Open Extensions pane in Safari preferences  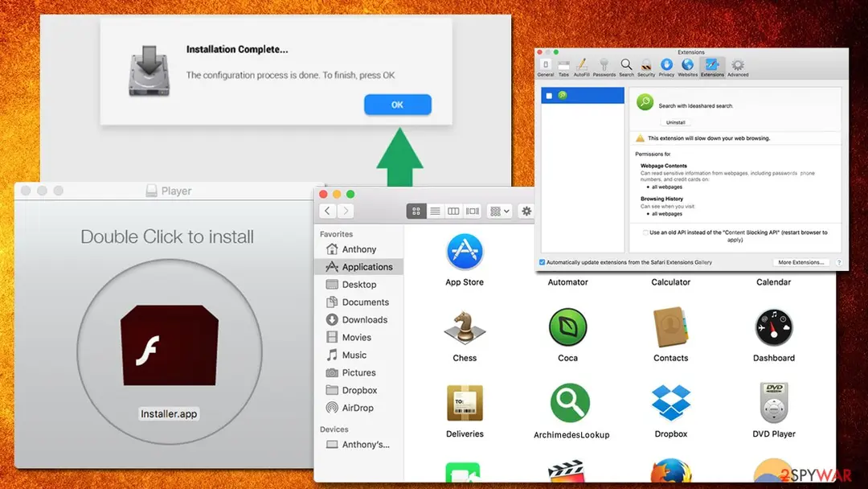click(712, 68)
